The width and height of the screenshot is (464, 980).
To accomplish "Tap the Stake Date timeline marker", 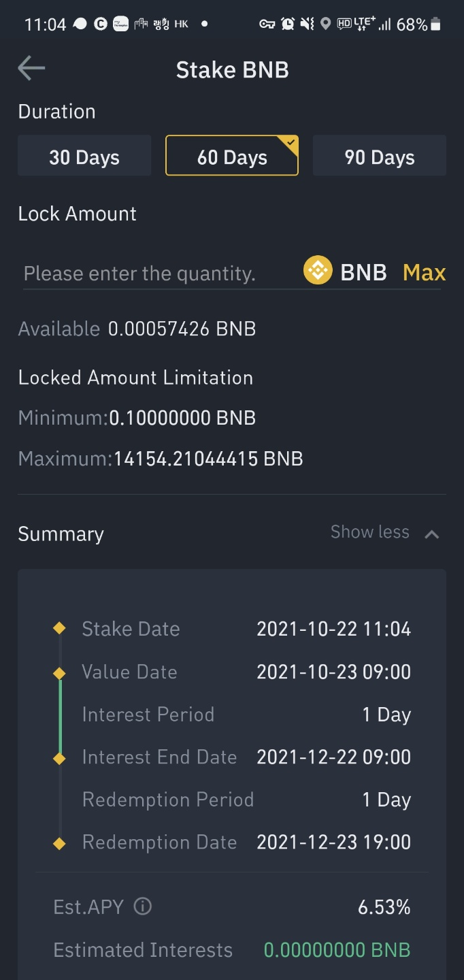I will point(60,628).
